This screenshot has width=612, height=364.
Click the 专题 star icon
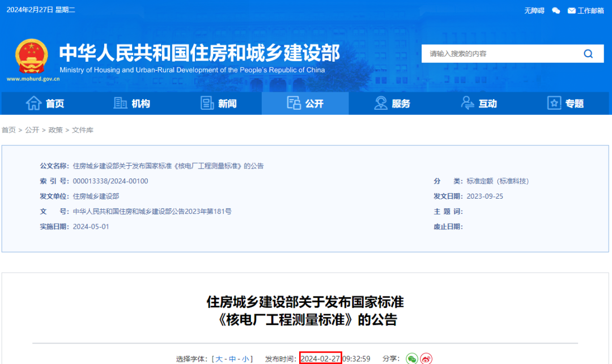pos(553,103)
